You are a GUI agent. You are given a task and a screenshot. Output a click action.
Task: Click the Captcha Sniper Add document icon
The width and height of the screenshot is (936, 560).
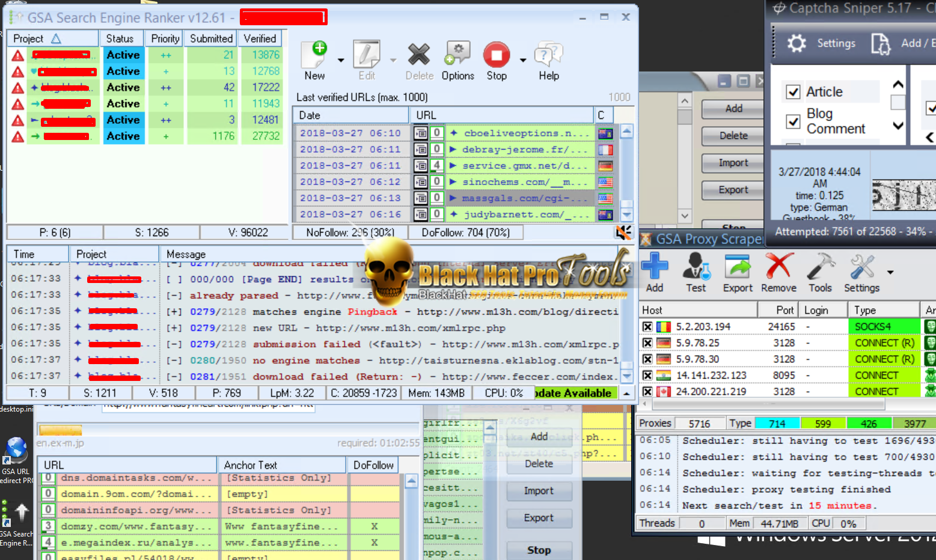881,43
